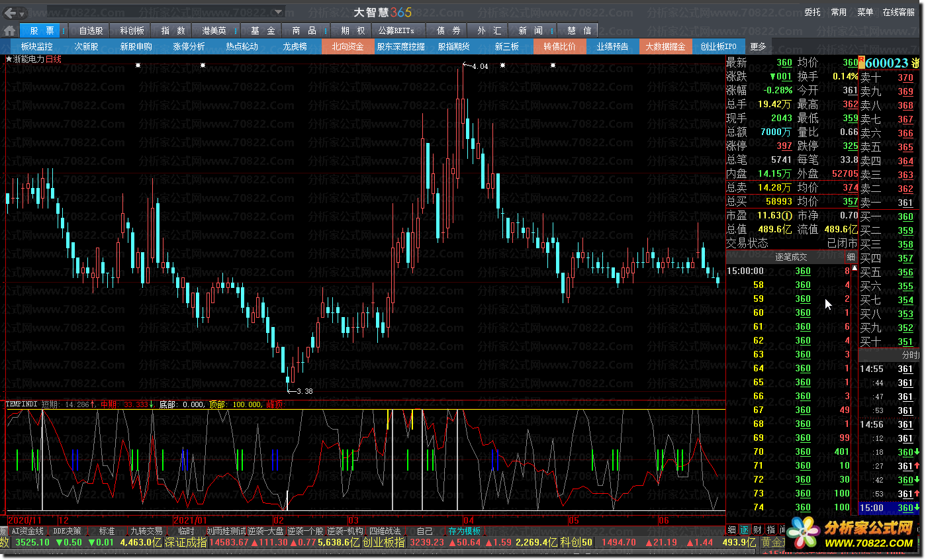Open the 委托 menu
The image size is (926, 560).
[x=812, y=12]
